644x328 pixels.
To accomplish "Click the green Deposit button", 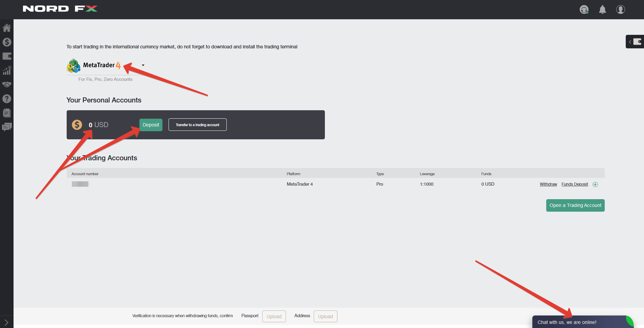I will (x=151, y=125).
